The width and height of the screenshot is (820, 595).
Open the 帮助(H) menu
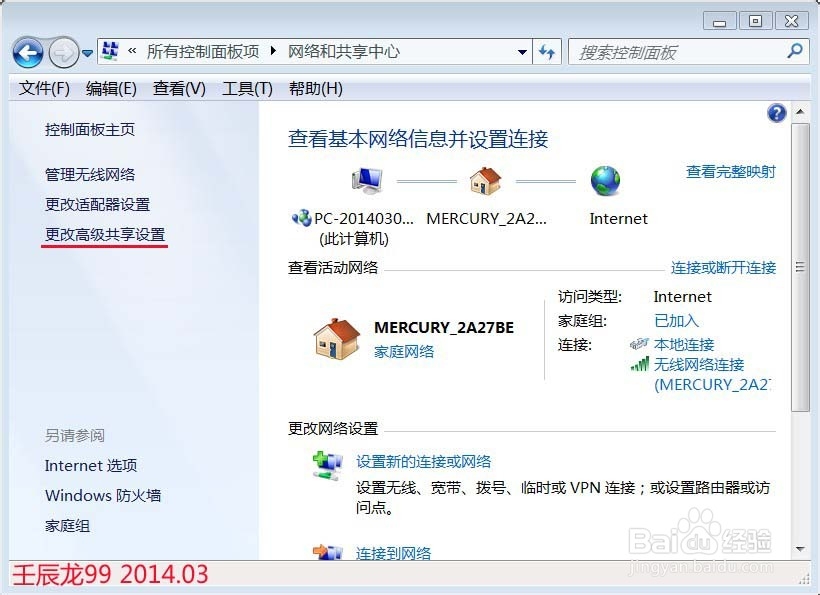pyautogui.click(x=315, y=88)
